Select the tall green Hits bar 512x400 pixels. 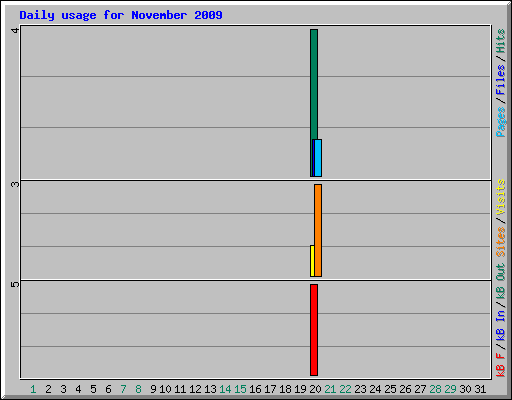coord(314,84)
